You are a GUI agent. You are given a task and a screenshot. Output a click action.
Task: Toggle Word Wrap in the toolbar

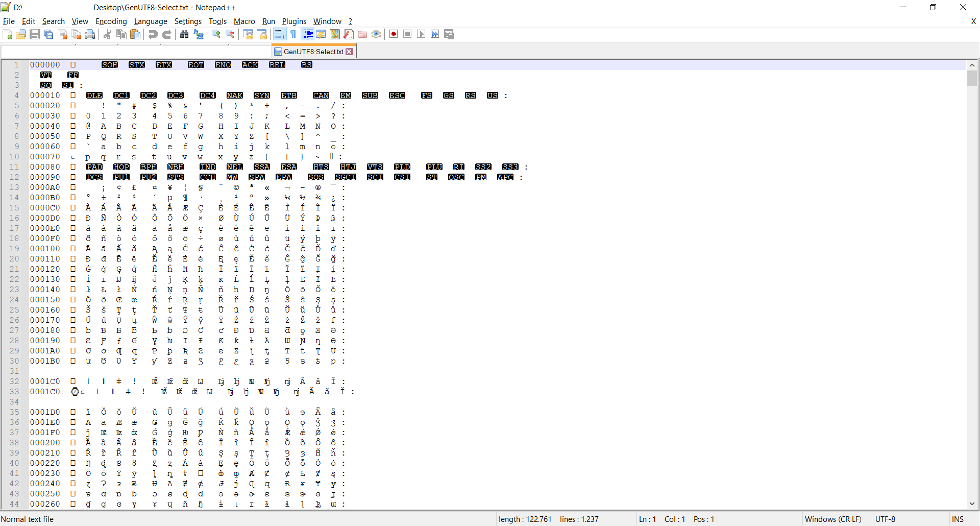pyautogui.click(x=279, y=34)
